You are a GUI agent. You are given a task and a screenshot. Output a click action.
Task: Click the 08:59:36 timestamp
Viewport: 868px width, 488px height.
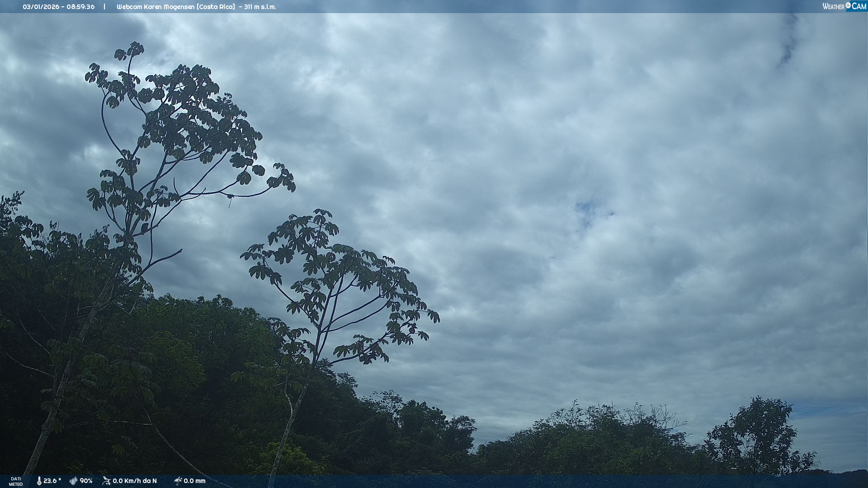80,7
